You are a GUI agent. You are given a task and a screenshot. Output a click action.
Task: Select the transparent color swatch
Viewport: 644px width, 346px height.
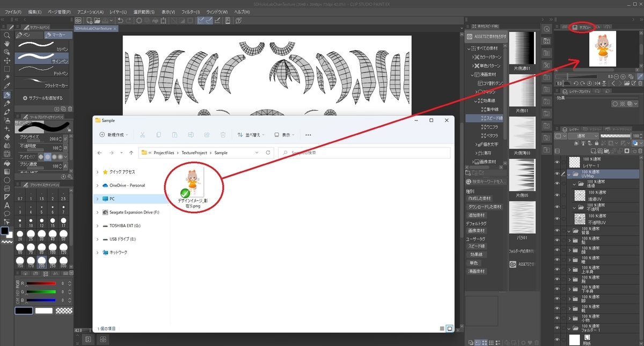pyautogui.click(x=64, y=311)
